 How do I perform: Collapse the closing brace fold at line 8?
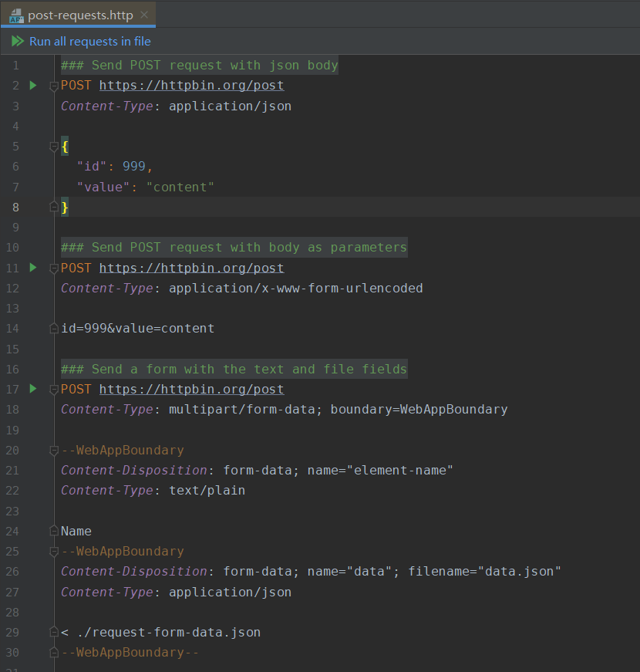click(54, 207)
